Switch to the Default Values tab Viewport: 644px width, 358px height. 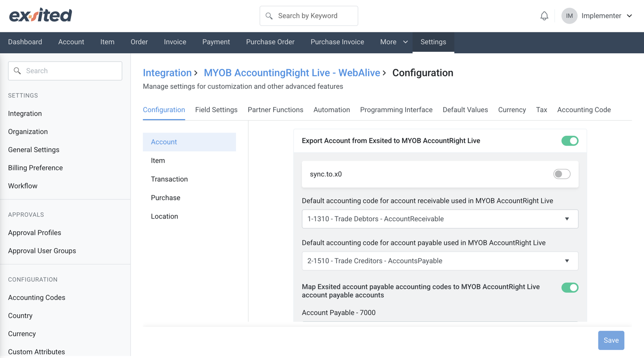click(465, 110)
